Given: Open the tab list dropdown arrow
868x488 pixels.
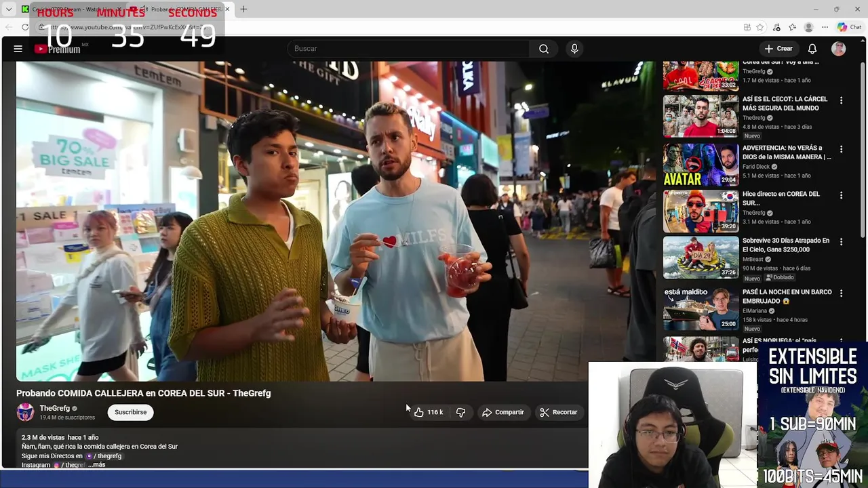Looking at the screenshot, I should (8, 9).
